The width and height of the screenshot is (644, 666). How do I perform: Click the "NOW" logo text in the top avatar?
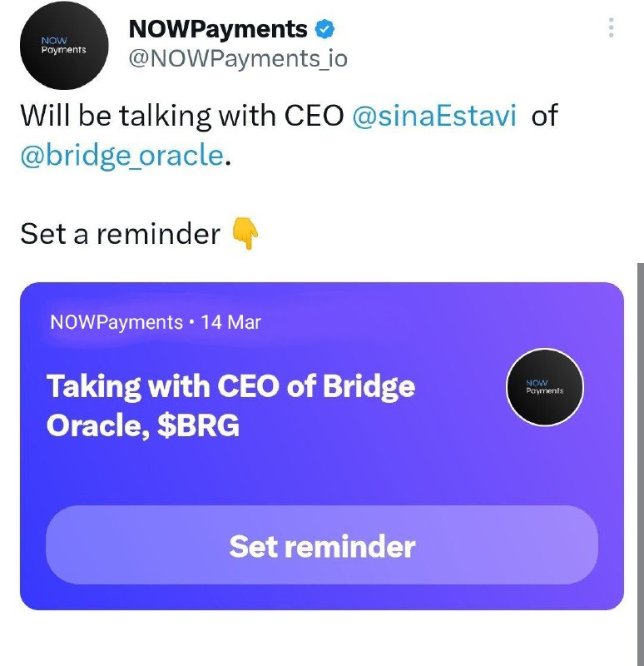[54, 40]
